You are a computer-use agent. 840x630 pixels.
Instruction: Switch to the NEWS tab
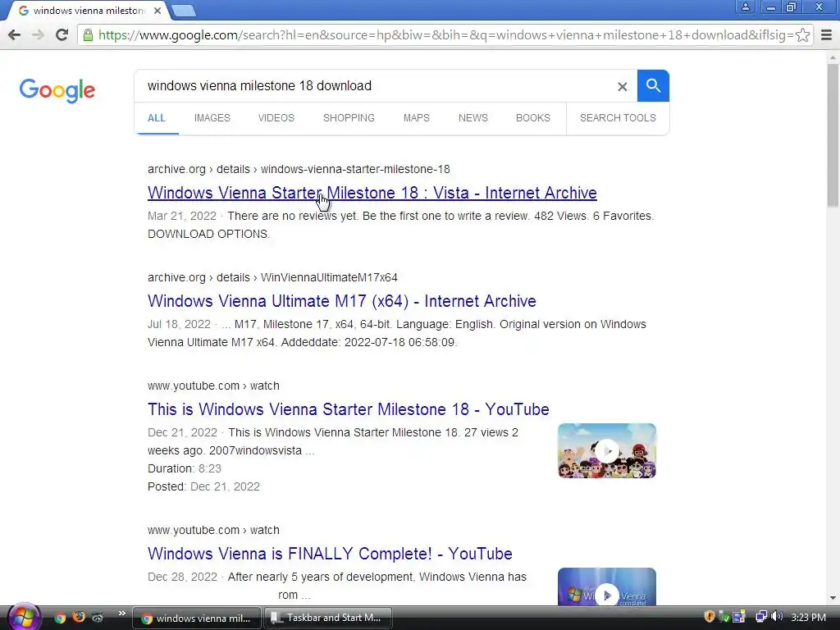(x=473, y=118)
